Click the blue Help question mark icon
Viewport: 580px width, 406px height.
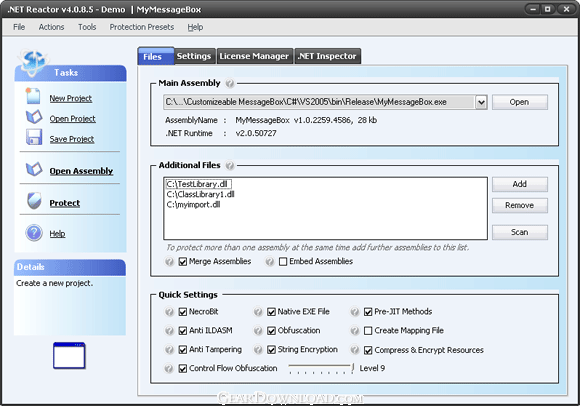point(34,233)
